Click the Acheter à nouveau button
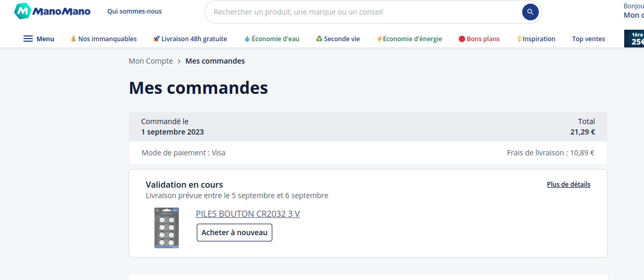Screen dimensions: 644x280 234,233
